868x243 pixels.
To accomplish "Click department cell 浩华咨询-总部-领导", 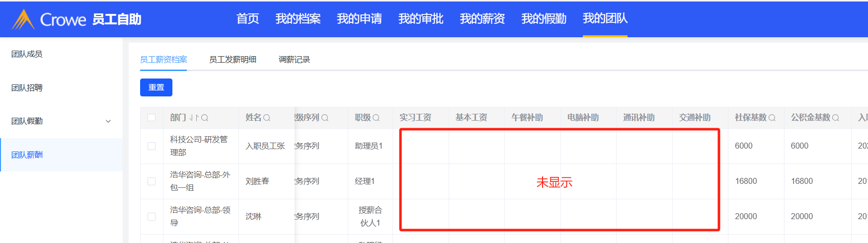I will (200, 217).
